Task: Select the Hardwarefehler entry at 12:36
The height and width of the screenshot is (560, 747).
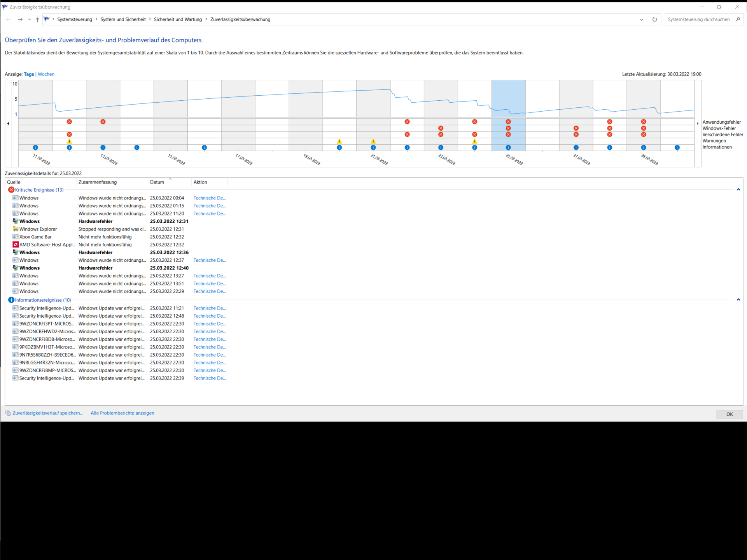Action: pos(95,252)
